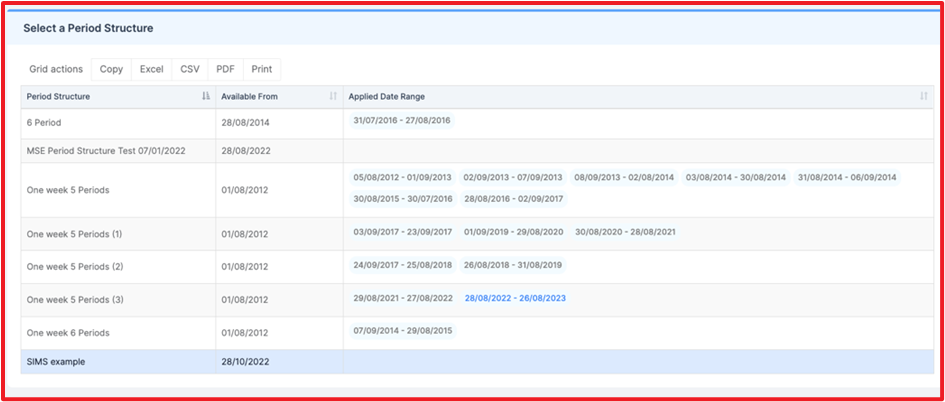The height and width of the screenshot is (402, 945).
Task: Select One week 5 Periods (2) row
Action: (x=477, y=267)
